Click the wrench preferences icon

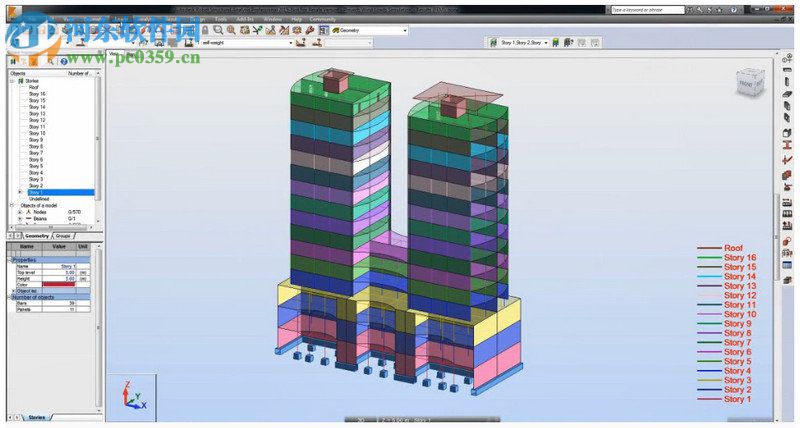click(x=310, y=30)
